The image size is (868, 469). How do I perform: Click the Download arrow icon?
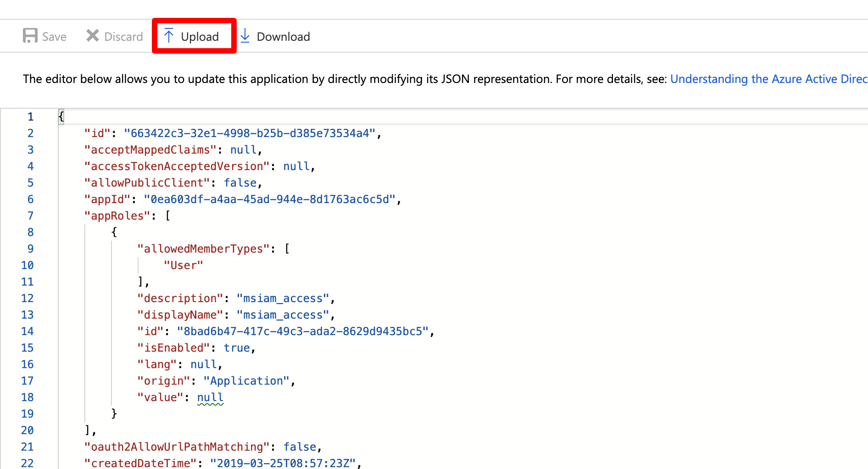point(245,35)
